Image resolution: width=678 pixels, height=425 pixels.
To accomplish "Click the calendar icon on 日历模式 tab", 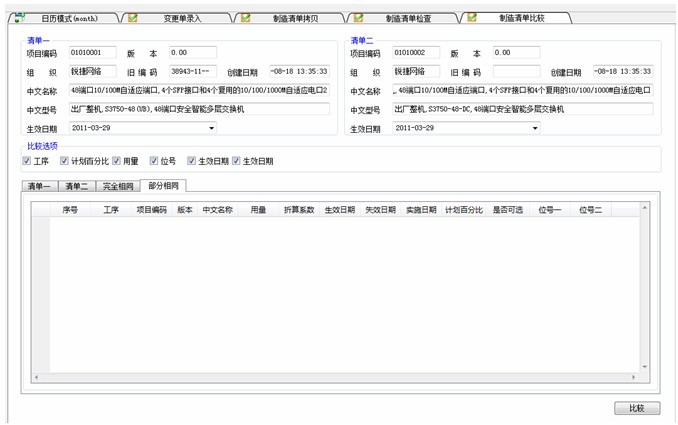I will click(18, 17).
